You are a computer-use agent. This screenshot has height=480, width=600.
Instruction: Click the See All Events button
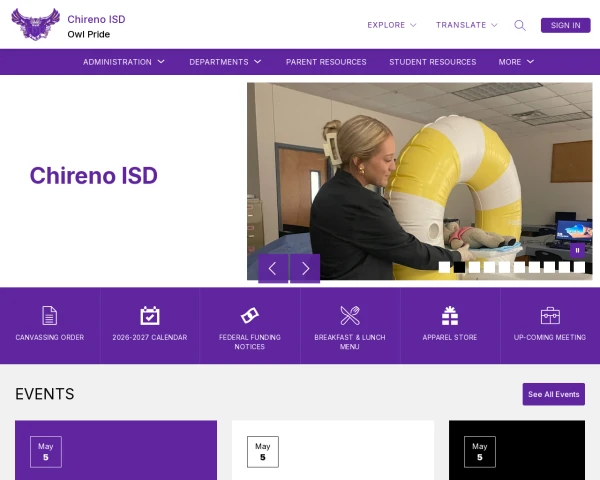point(554,394)
